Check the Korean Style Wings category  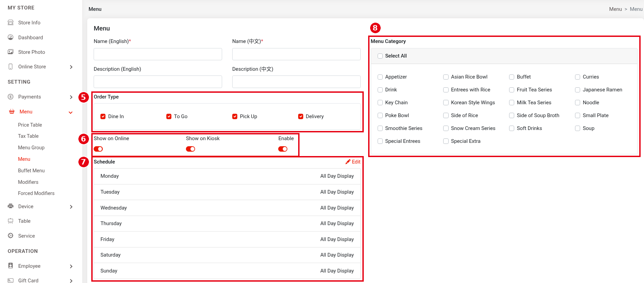(446, 103)
